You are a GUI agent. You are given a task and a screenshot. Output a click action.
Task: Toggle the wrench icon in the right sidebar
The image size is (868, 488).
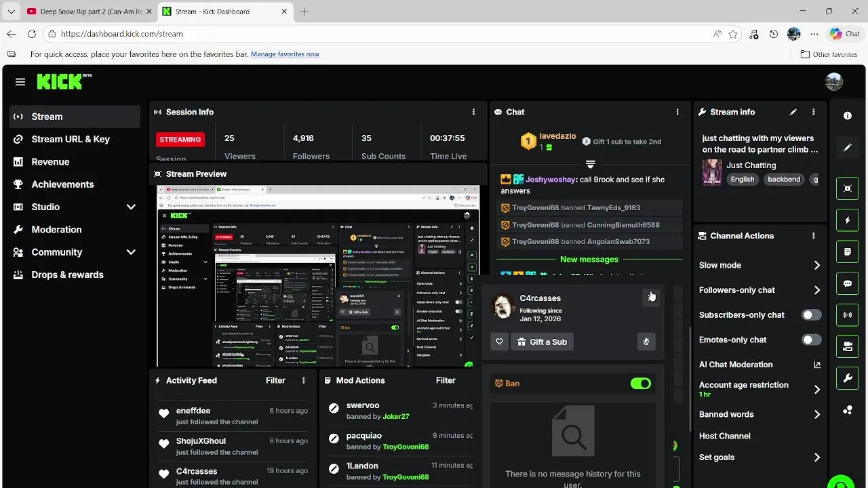pos(848,379)
